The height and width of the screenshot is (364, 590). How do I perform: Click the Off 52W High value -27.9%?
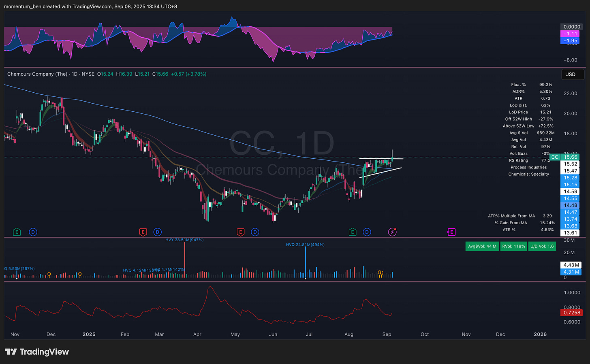(546, 119)
